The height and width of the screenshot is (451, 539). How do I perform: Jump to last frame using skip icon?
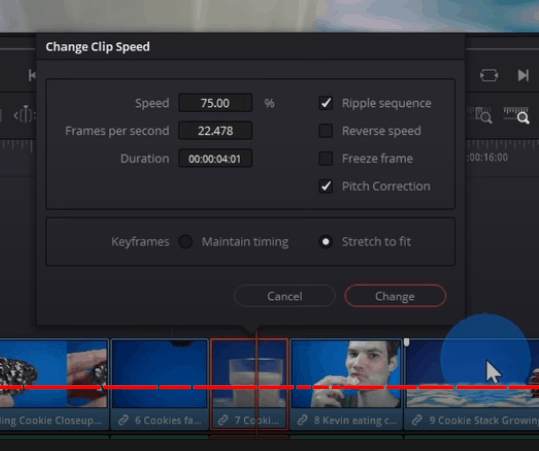tap(523, 75)
